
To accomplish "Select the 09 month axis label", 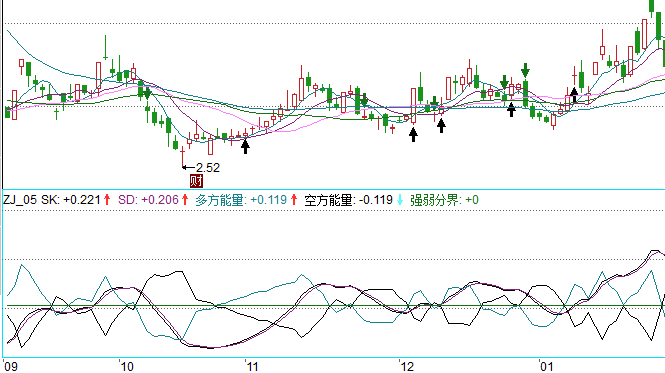I will pos(11,367).
